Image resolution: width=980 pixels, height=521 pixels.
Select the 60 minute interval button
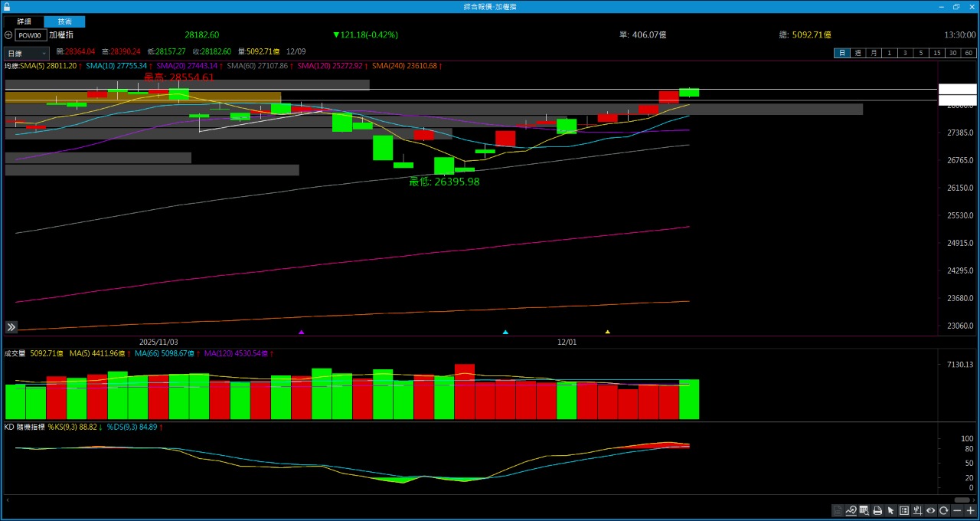(969, 53)
